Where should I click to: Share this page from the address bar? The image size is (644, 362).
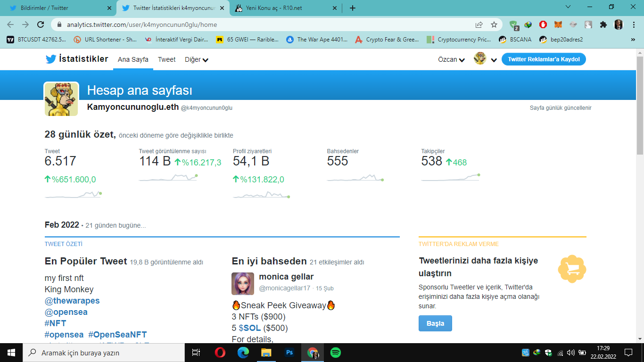(x=479, y=25)
